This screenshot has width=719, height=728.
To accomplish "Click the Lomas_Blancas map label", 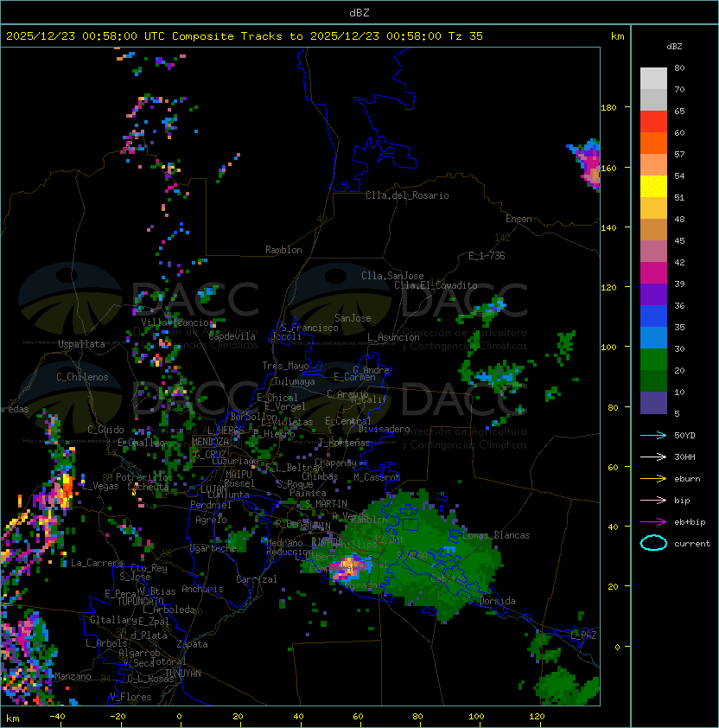I will tap(496, 535).
